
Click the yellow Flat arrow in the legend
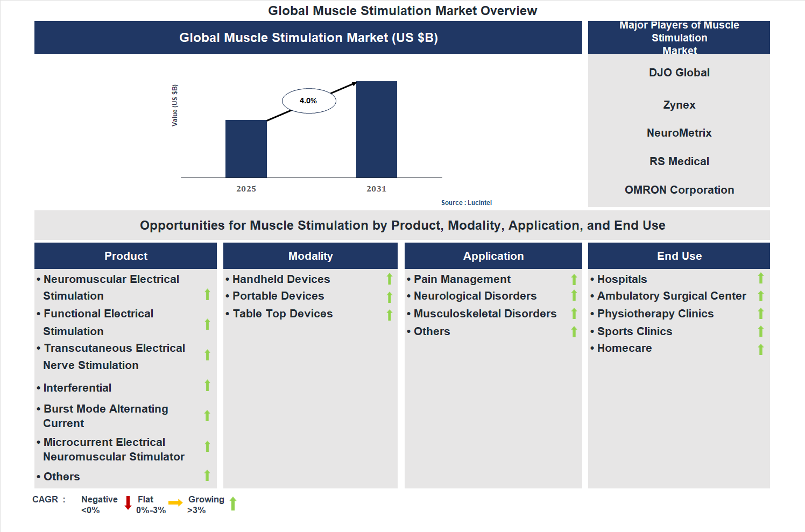175,503
